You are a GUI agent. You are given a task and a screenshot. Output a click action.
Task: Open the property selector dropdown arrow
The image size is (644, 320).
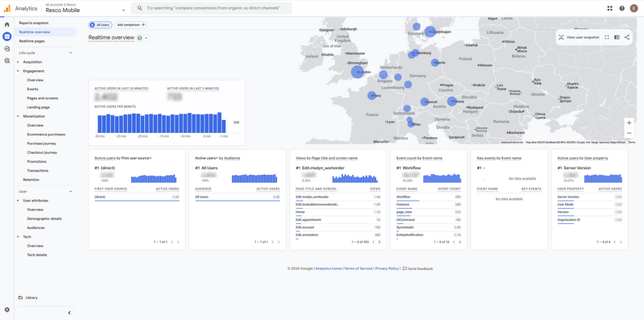tap(123, 10)
